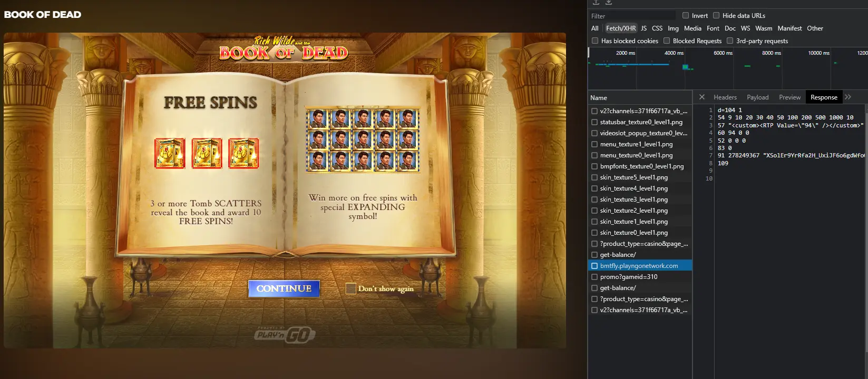Click file icon beside menu_texture1_level1.png

coord(594,144)
